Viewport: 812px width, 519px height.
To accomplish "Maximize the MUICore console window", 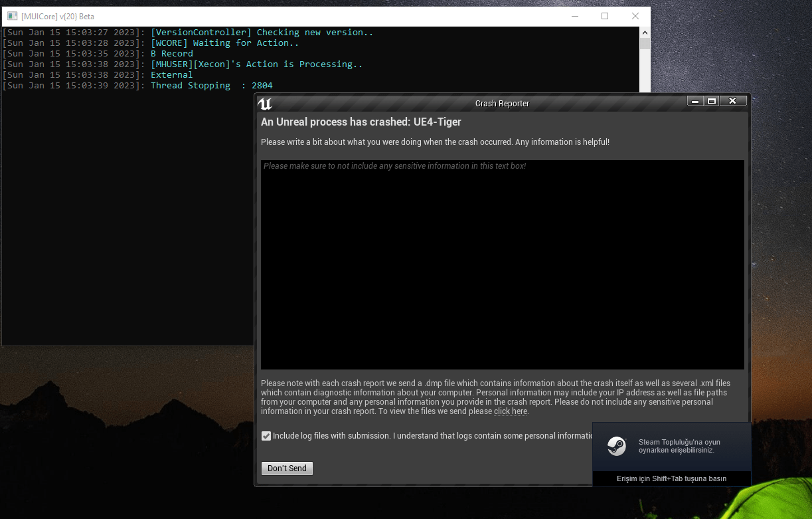I will pyautogui.click(x=605, y=16).
